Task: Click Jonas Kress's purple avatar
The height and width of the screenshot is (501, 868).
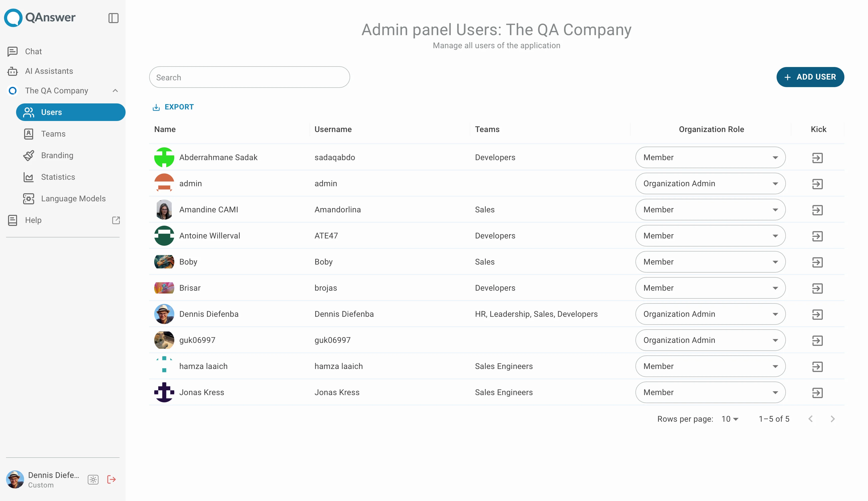Action: click(x=164, y=392)
